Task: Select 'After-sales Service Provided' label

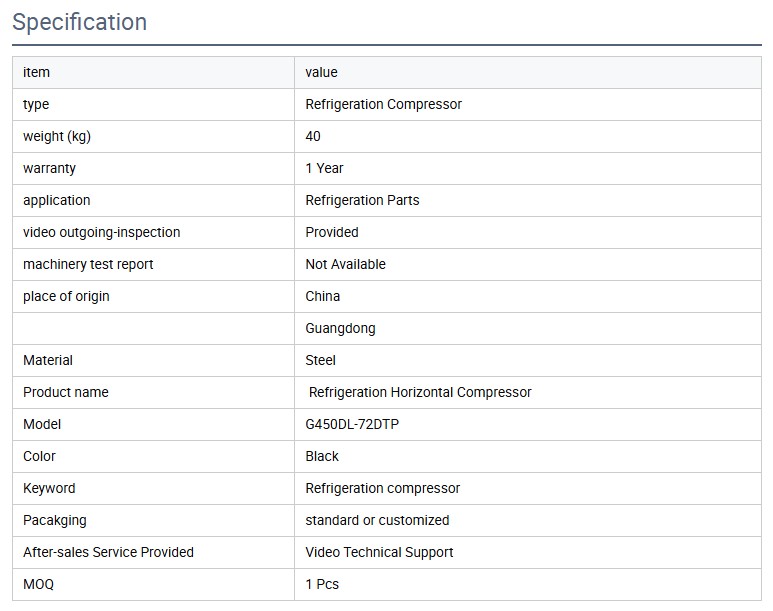Action: 108,553
